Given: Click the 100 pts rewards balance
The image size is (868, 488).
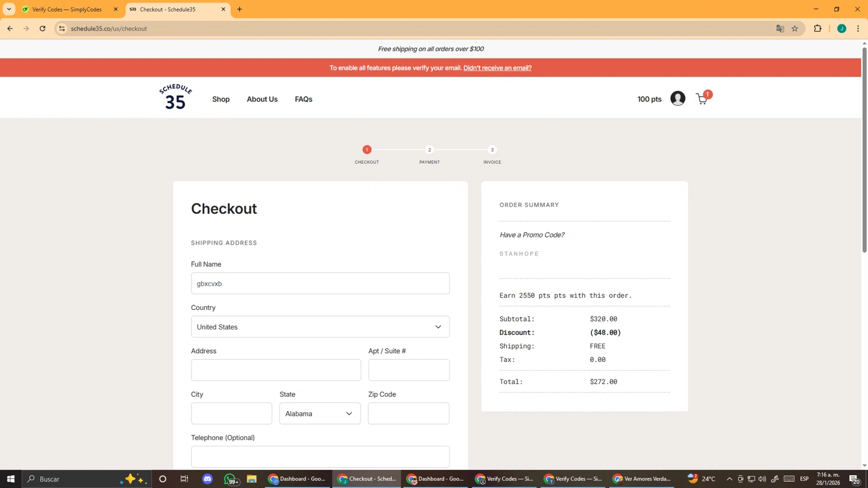Looking at the screenshot, I should click(x=649, y=99).
